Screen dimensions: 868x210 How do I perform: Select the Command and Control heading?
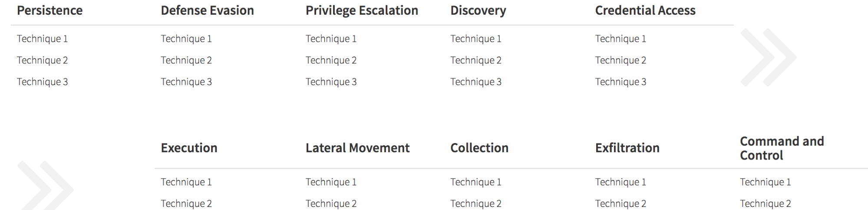pyautogui.click(x=782, y=148)
